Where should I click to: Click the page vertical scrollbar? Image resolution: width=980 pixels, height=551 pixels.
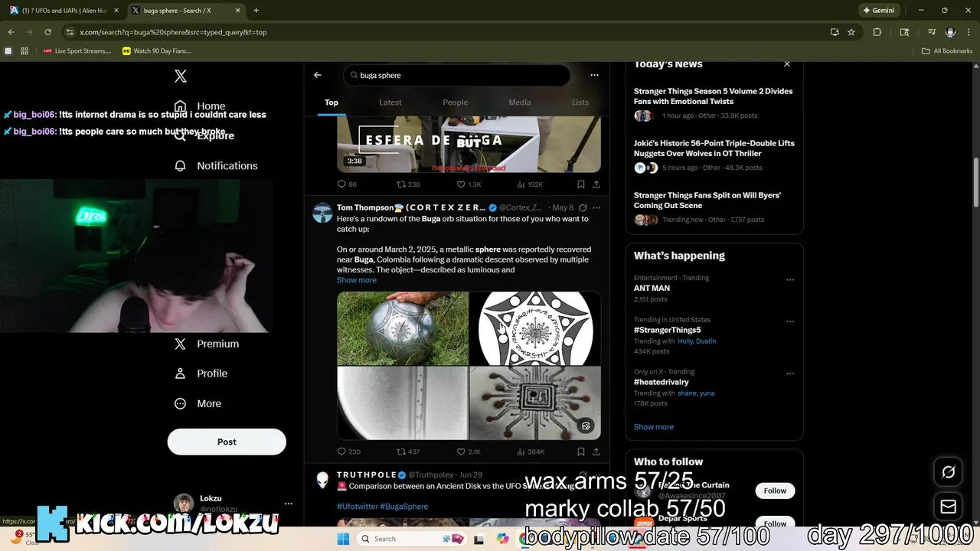click(976, 184)
